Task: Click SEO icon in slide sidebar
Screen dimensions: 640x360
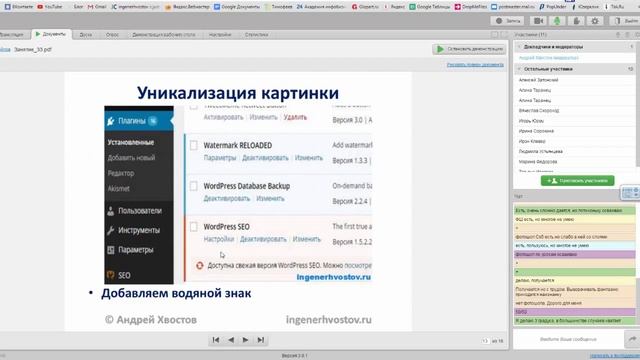Action: point(111,275)
